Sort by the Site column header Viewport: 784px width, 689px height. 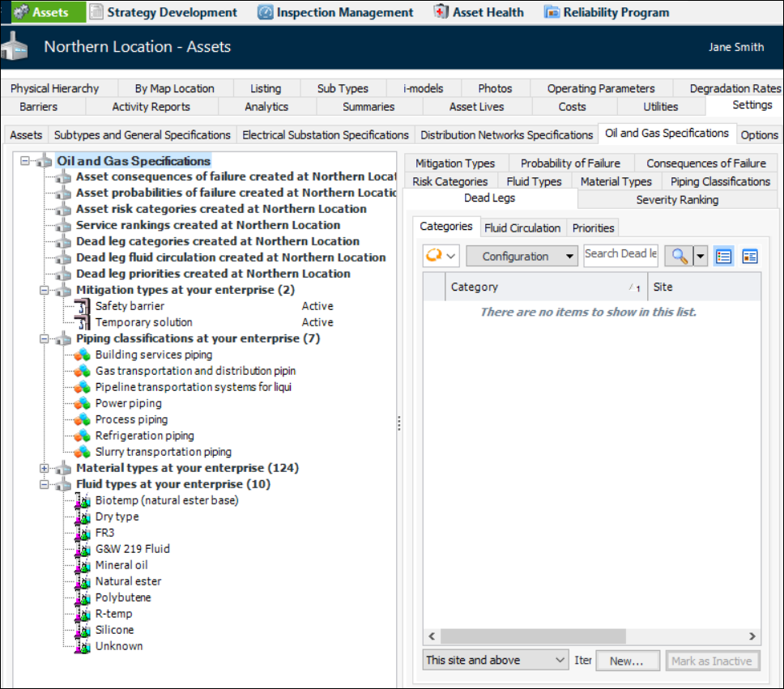click(x=705, y=287)
